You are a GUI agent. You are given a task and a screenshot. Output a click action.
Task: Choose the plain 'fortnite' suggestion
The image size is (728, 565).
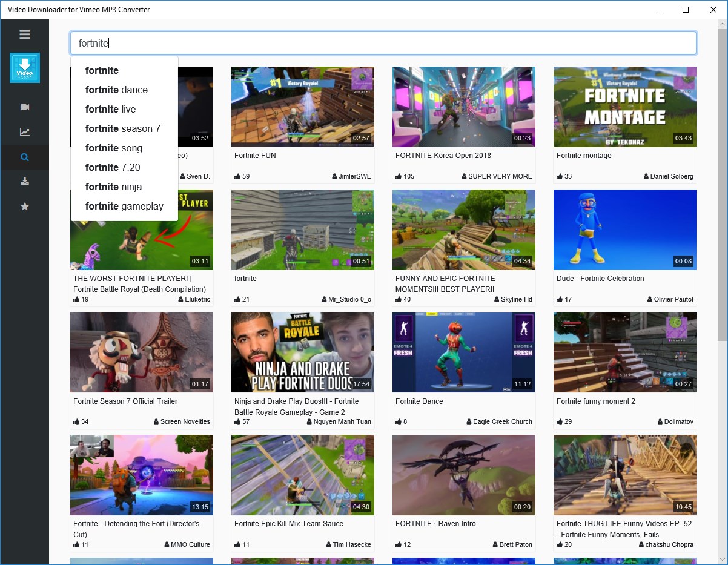click(x=125, y=70)
